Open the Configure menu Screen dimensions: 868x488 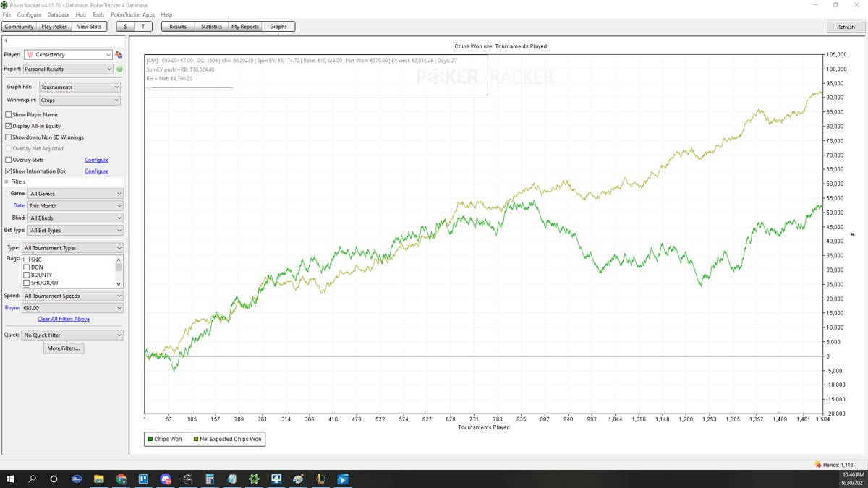(29, 14)
